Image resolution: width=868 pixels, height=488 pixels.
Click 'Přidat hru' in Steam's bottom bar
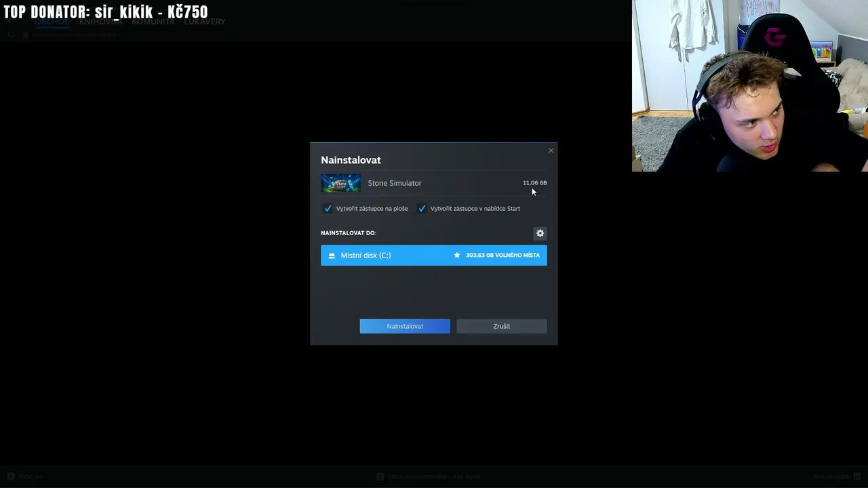click(x=25, y=476)
